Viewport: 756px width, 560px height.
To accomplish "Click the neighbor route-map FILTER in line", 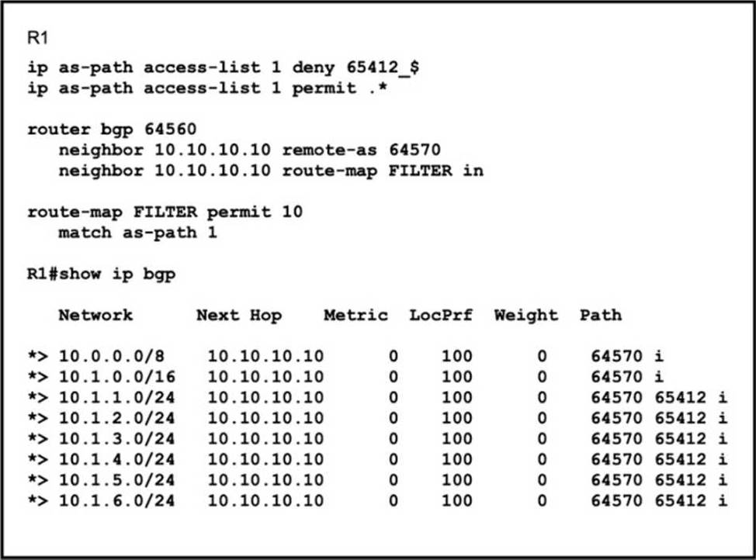I will pos(270,171).
